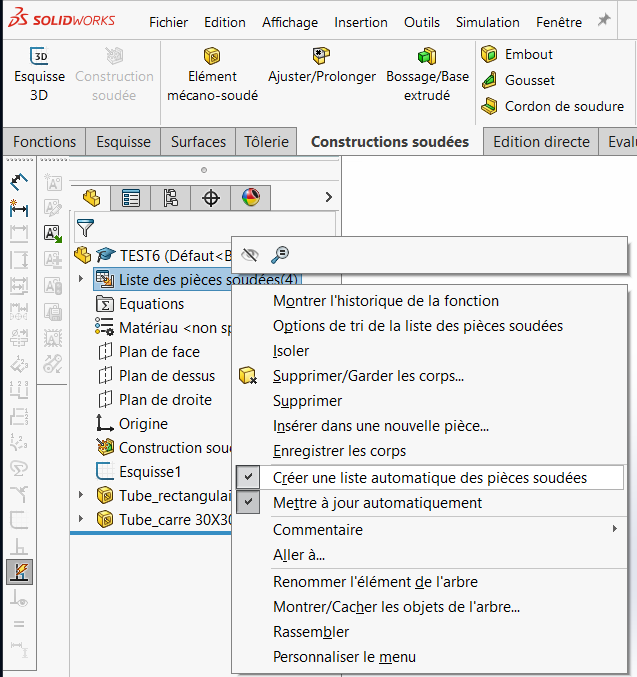
Task: Uncheck Créer une liste automatique des pièces soudées
Action: (429, 478)
